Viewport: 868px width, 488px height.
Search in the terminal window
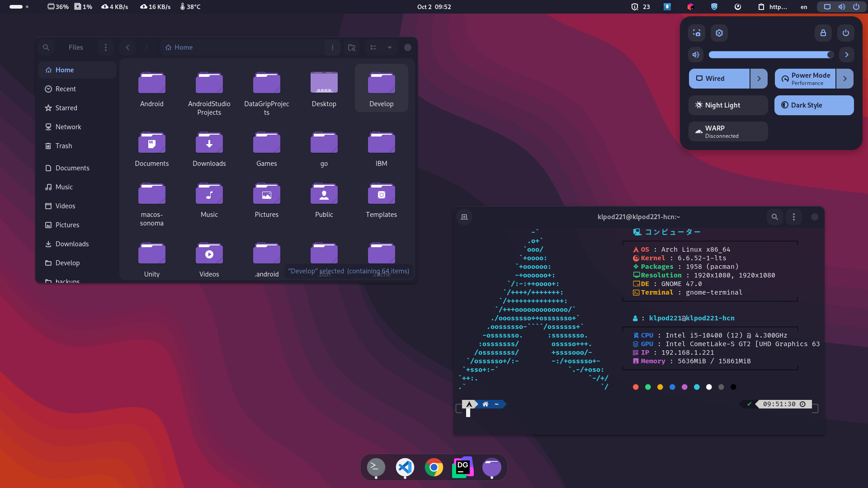(x=775, y=217)
